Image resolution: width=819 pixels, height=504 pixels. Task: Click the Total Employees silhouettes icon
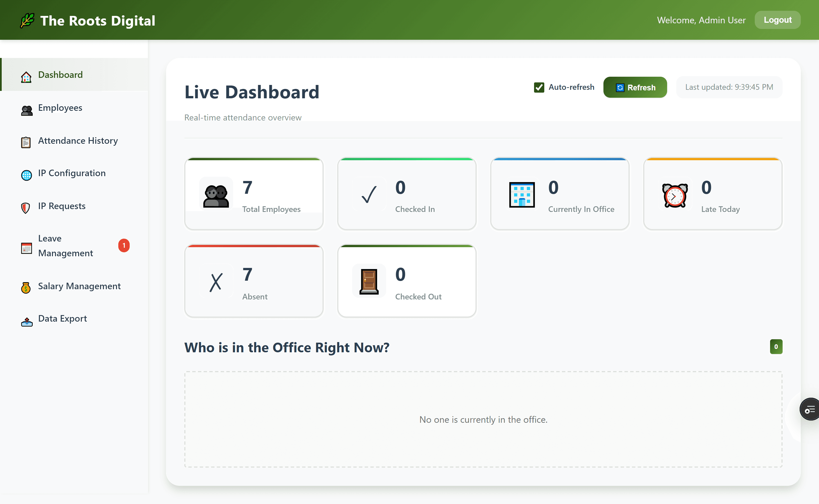216,196
